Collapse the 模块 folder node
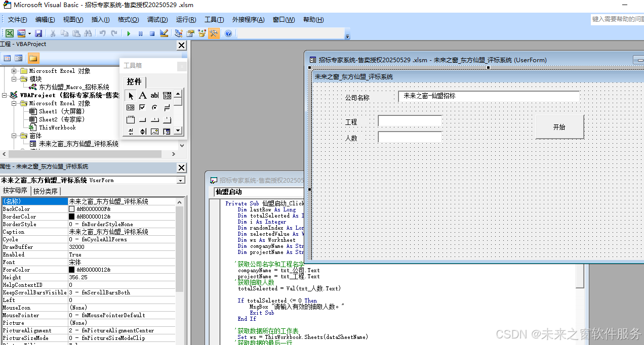This screenshot has height=345, width=644. coord(14,79)
